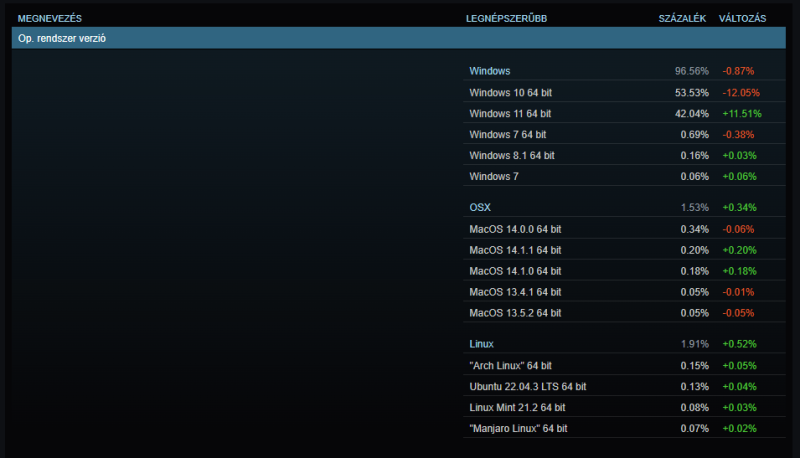Image resolution: width=800 pixels, height=458 pixels.
Task: Click the 0.15% value for Arch Linux
Action: 694,366
